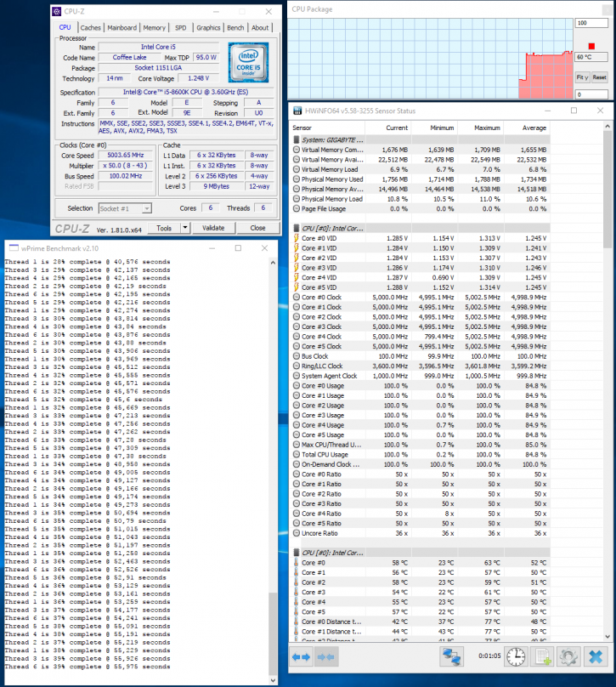
Task: Click the Core #4 Ratio sensor icon
Action: pos(297,514)
